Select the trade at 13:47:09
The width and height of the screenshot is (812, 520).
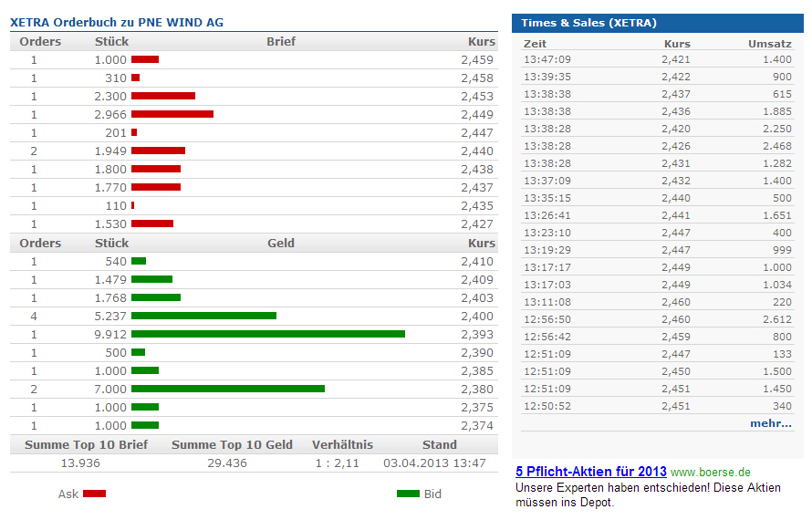click(x=658, y=59)
